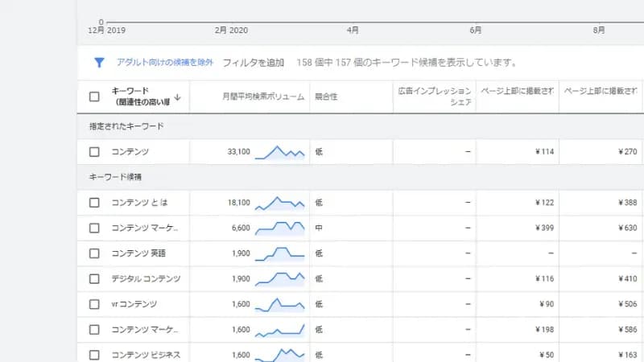Viewport: 644px width, 362px height.
Task: Open the trend sparkline for コンテンツ row
Action: coord(279,152)
